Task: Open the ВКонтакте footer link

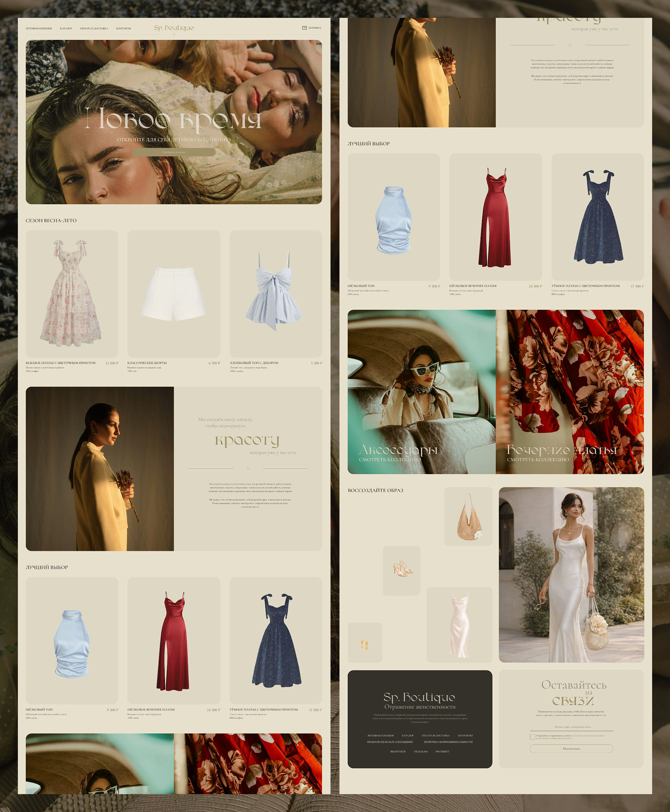Action: point(398,752)
